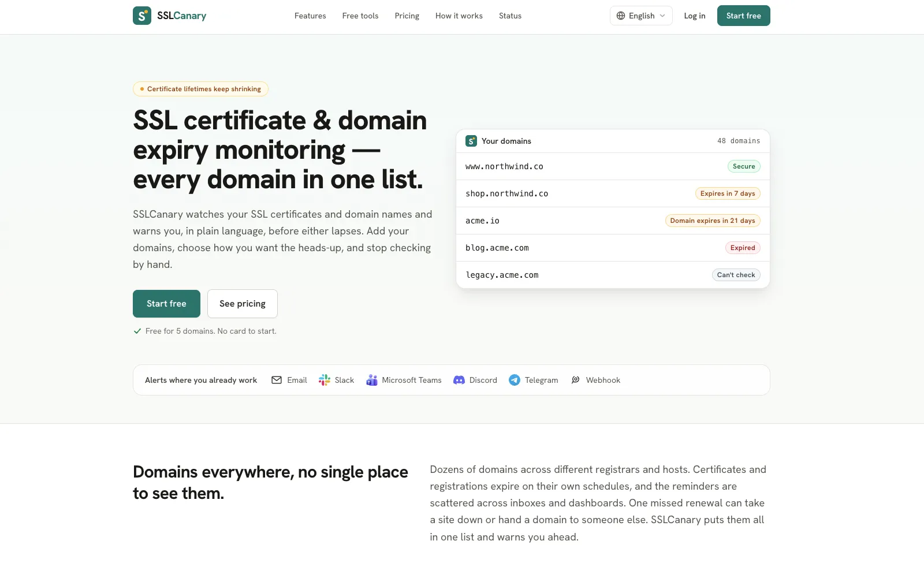The image size is (924, 578).
Task: Click the Domains everywhere section heading
Action: pos(270,483)
